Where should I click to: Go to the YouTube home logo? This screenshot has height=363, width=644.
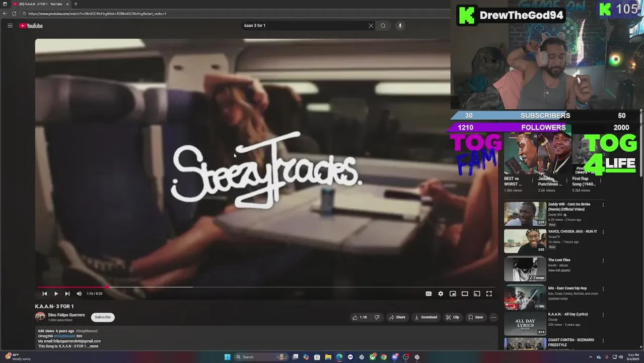click(31, 26)
